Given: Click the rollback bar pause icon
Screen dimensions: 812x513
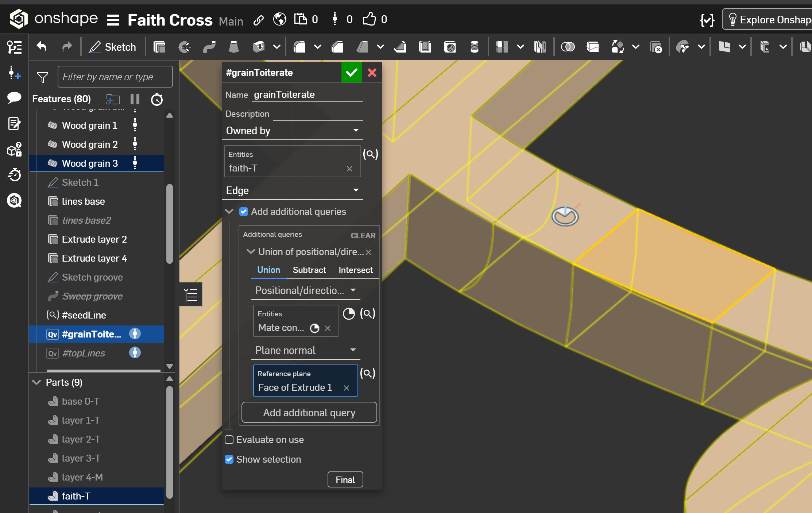Looking at the screenshot, I should coord(135,99).
